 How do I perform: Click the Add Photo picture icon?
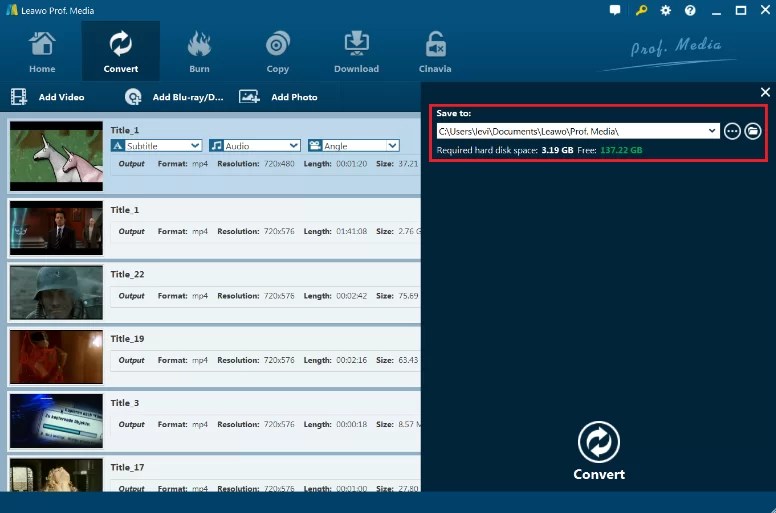249,96
